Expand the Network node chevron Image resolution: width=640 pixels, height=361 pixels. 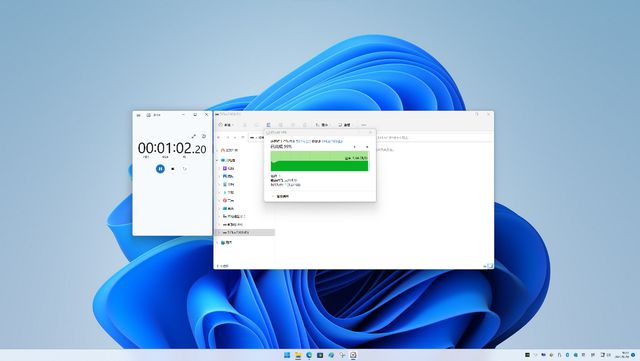(217, 243)
